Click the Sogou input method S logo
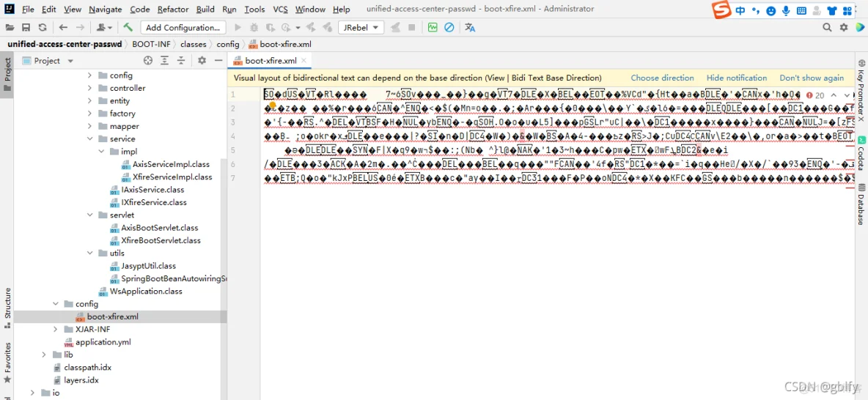Viewport: 868px width, 400px height. [722, 10]
